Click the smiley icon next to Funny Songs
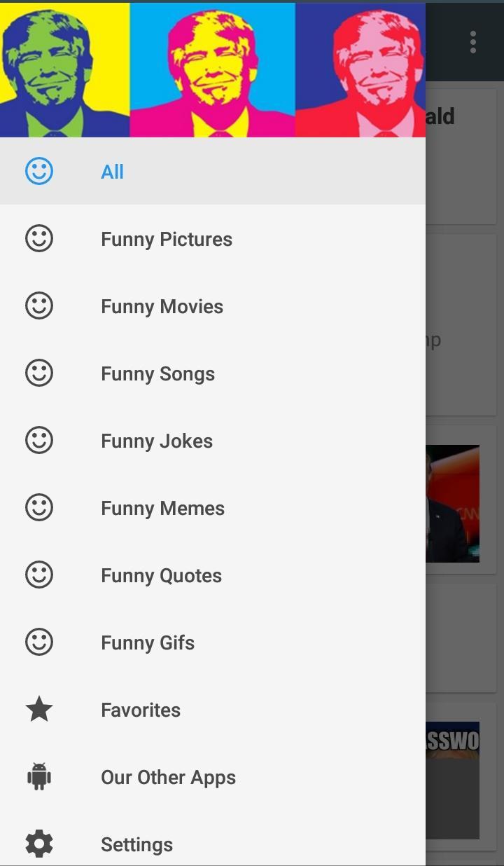 point(39,373)
